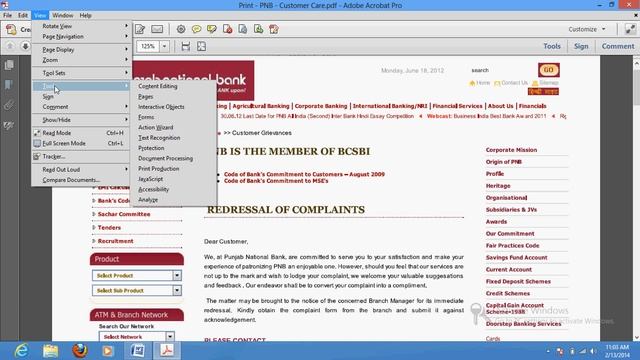Click the email envelope toolbar icon
Screen dimensions: 640x360
[157, 29]
